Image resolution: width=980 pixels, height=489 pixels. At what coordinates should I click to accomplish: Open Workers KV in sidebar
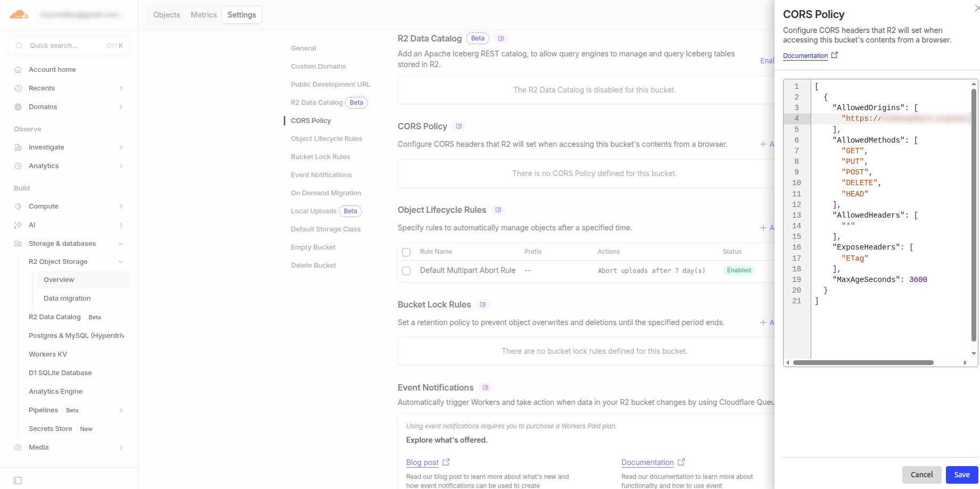tap(48, 354)
